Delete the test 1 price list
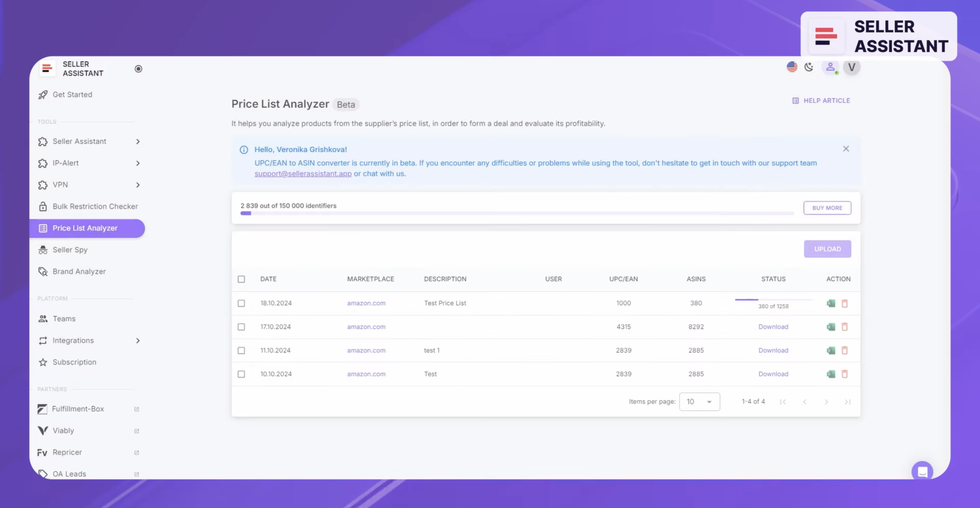This screenshot has width=980, height=508. tap(845, 350)
